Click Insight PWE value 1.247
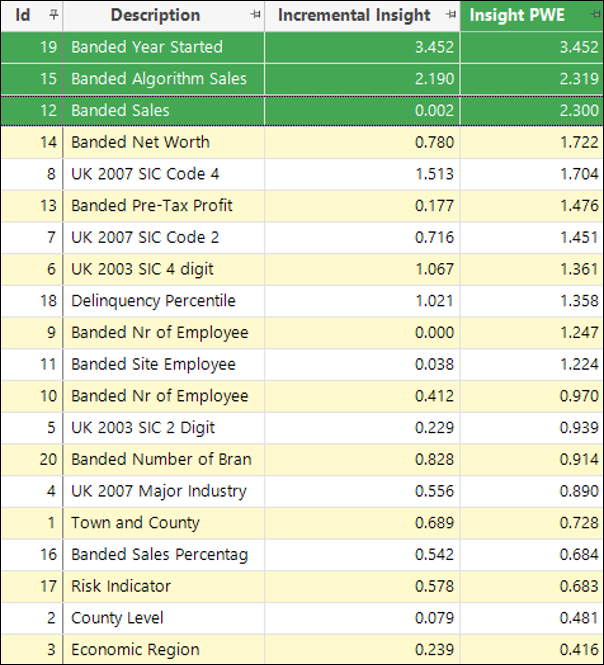Screen dimensions: 604x665 click(x=579, y=332)
